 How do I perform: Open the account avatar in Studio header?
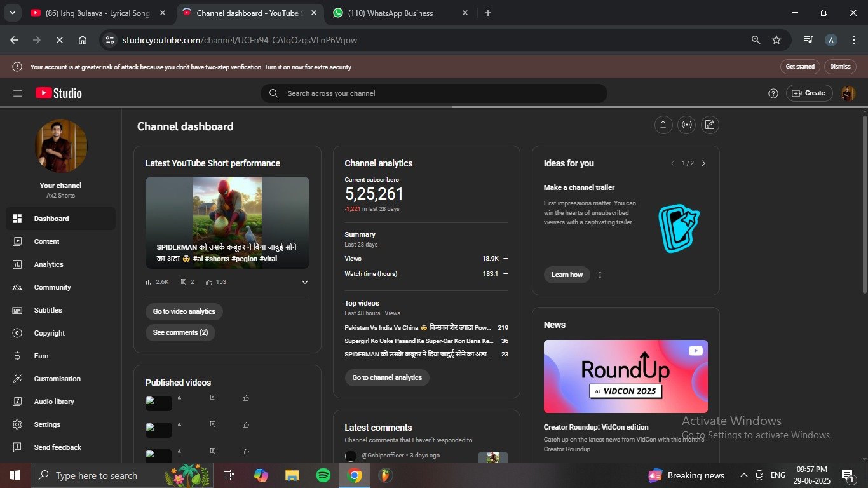(x=848, y=93)
